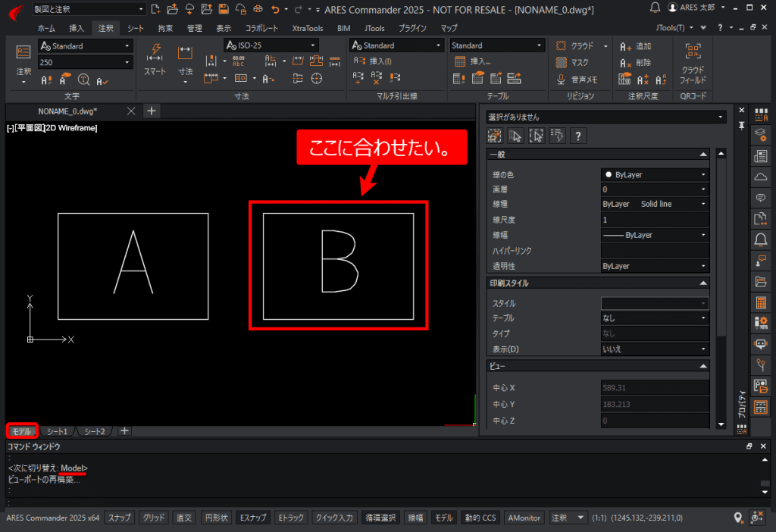The image size is (776, 532).
Task: Click the save disk icon in quick access toolbar
Action: pyautogui.click(x=224, y=9)
